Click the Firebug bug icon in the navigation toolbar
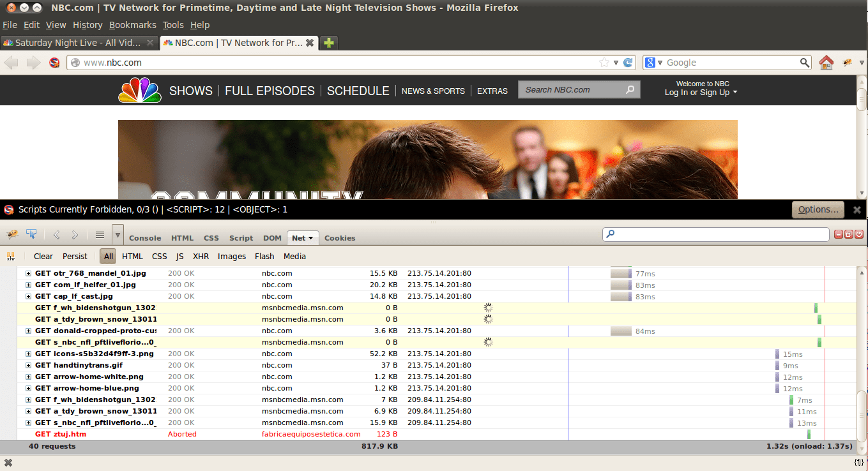This screenshot has height=471, width=868. pos(848,63)
